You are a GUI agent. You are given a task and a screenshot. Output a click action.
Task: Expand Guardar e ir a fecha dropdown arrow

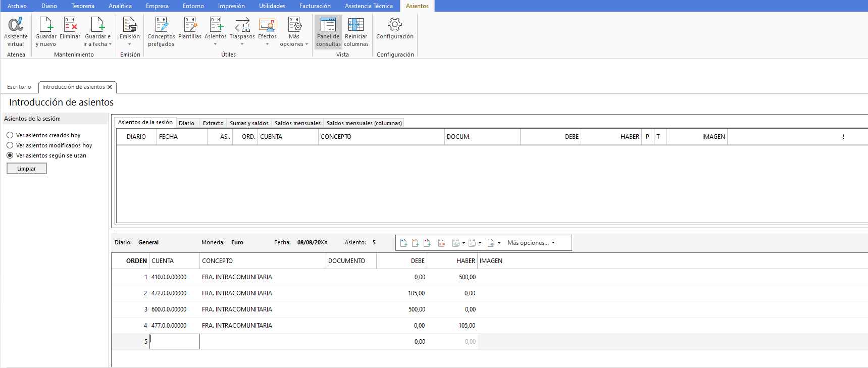pyautogui.click(x=110, y=44)
